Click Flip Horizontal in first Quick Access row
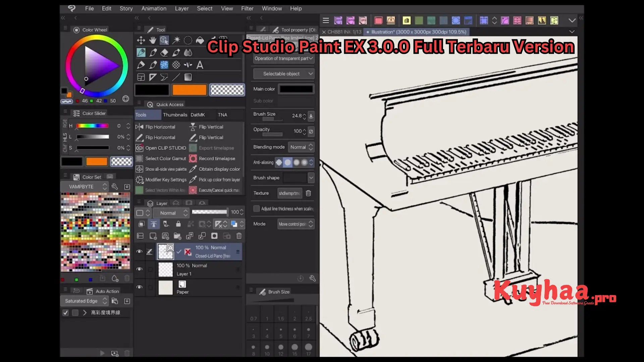The image size is (644, 362). 155,127
